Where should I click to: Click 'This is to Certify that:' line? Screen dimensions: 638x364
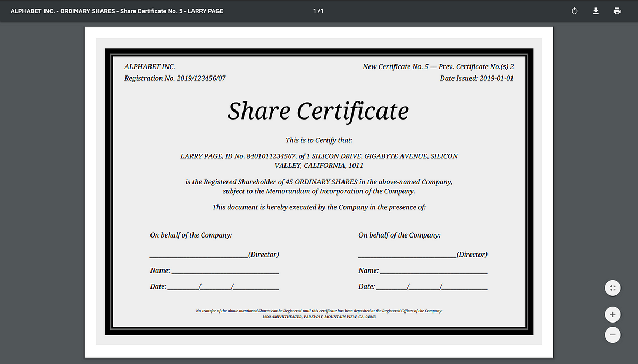click(x=319, y=140)
